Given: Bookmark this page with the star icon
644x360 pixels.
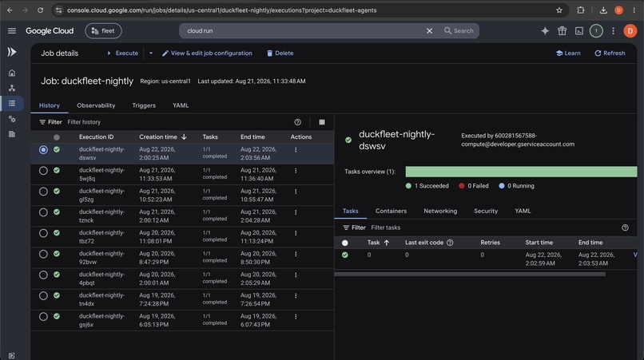Looking at the screenshot, I should [x=559, y=10].
